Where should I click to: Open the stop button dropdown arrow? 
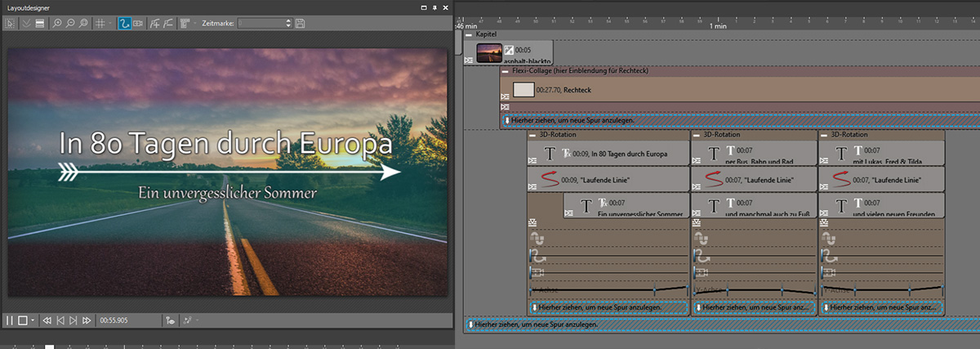tap(33, 320)
